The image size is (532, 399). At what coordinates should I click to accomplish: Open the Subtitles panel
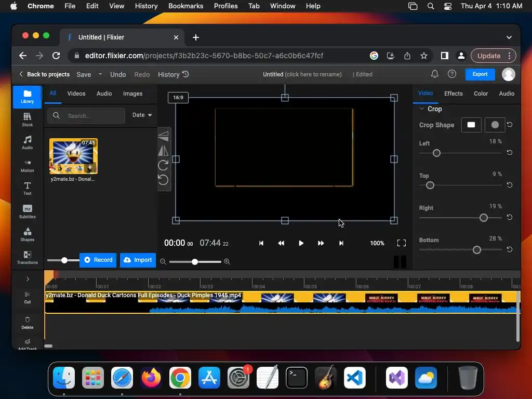27,212
